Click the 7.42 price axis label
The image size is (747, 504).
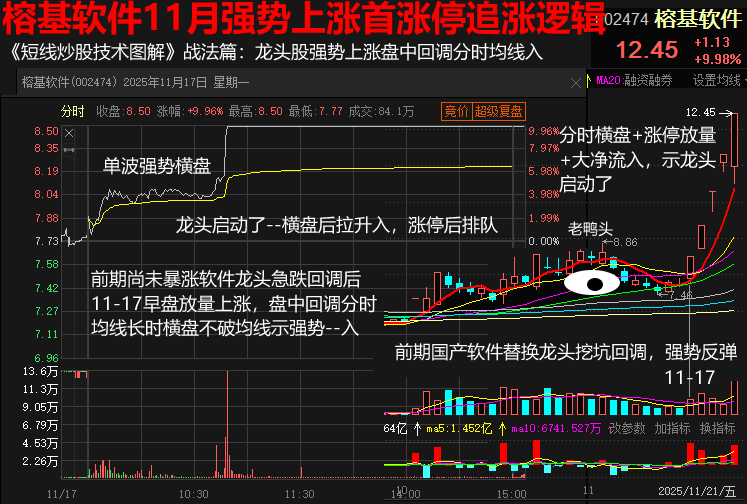click(46, 288)
